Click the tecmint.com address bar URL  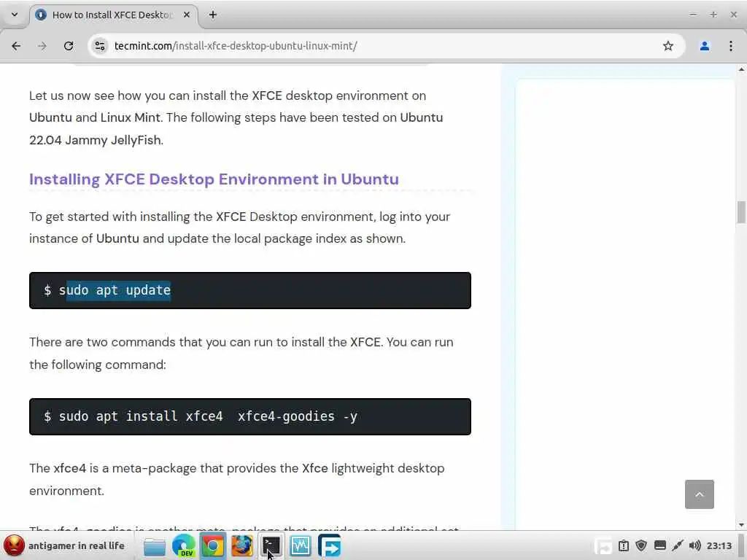click(236, 46)
